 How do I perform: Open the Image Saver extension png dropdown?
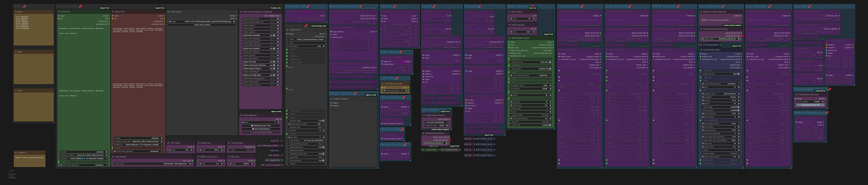coord(306,46)
